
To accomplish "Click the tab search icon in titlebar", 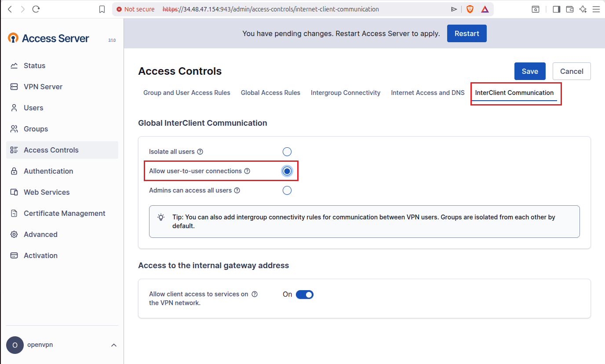I will click(x=536, y=9).
